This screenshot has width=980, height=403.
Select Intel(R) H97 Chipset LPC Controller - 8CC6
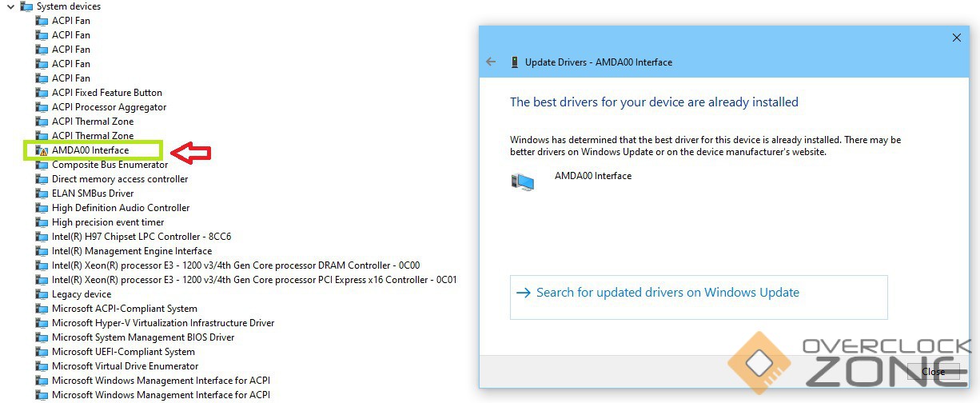pos(141,237)
